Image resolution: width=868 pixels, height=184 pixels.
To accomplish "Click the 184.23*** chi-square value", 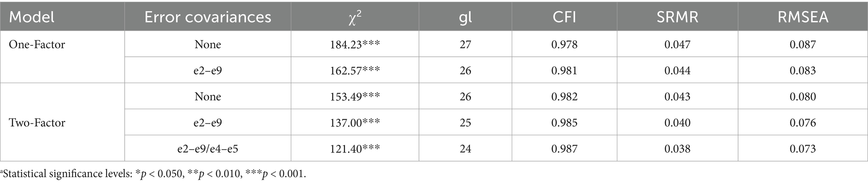I will click(355, 45).
